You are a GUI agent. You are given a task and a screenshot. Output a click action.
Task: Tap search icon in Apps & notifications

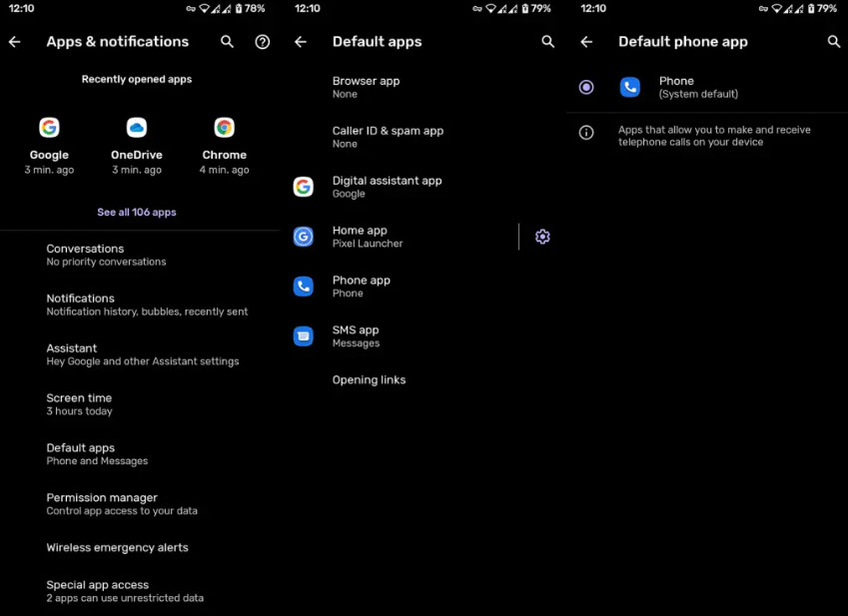(227, 42)
